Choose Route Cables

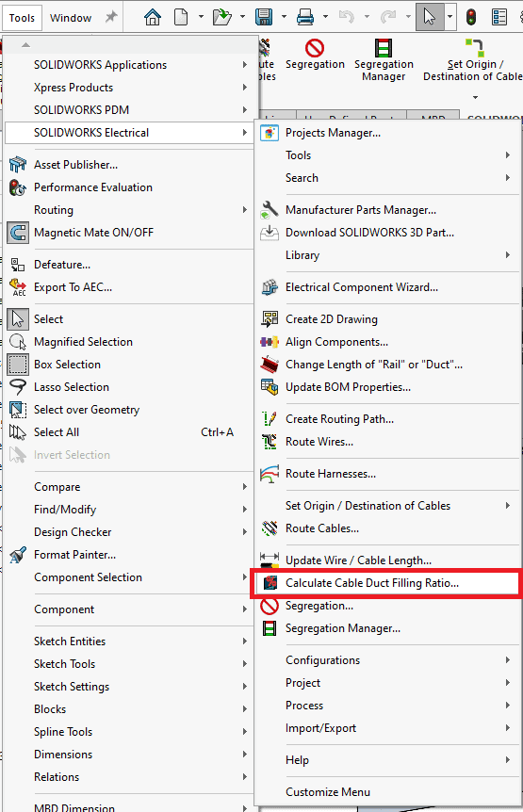coord(388,528)
